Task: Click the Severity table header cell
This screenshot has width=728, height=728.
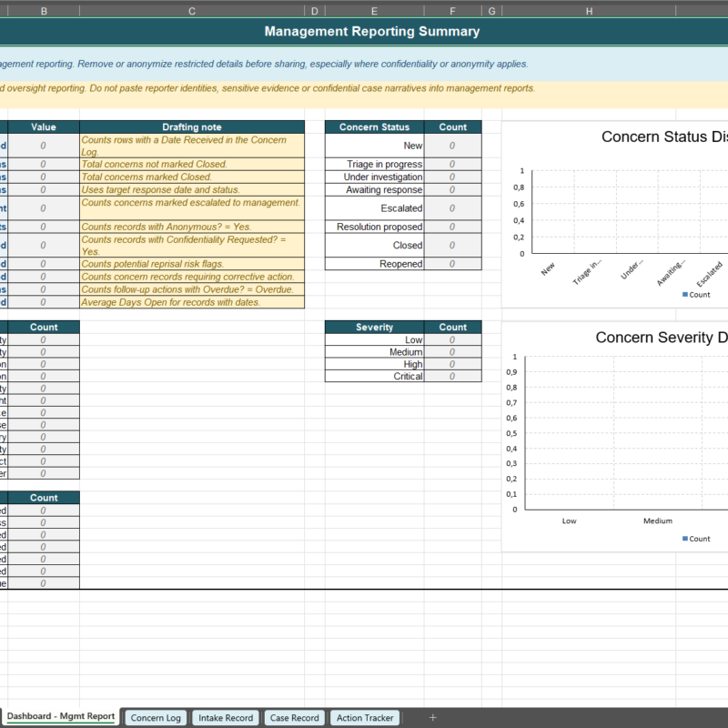Action: 374,327
